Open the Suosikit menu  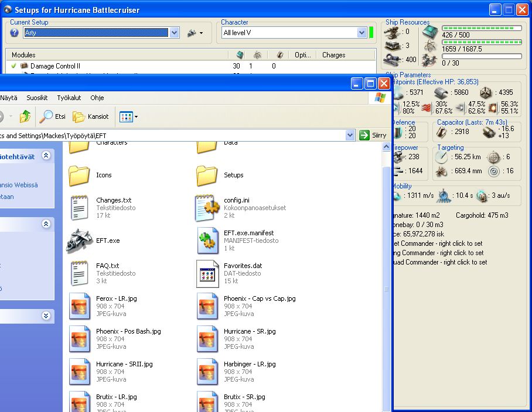37,98
